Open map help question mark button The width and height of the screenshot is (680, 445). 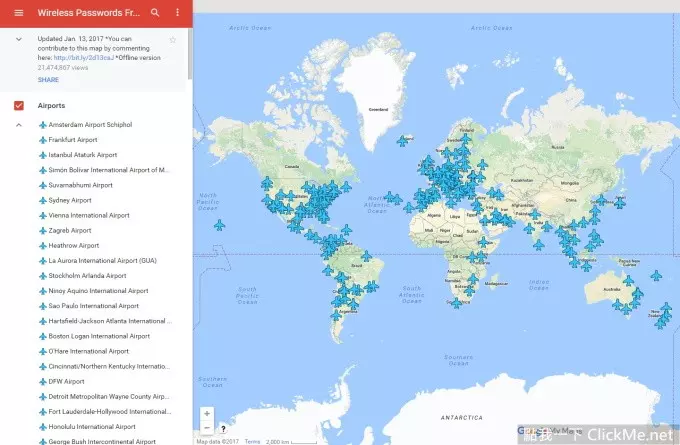click(x=223, y=429)
